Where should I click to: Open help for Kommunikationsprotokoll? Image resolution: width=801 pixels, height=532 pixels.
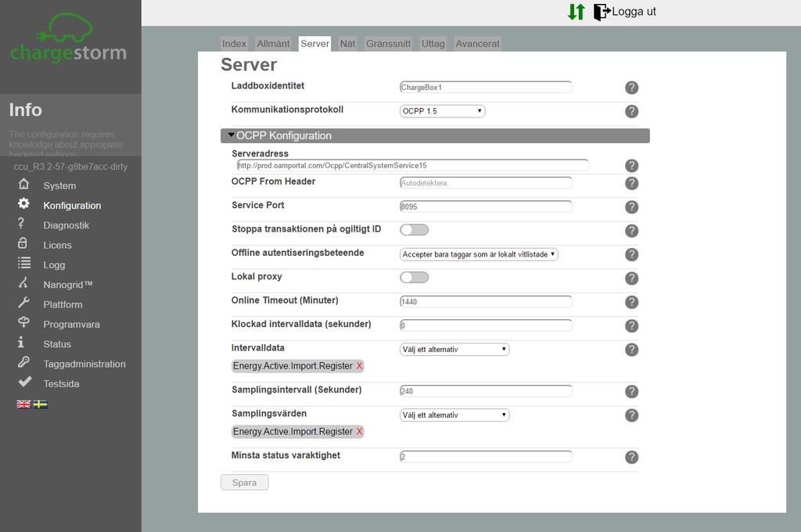(631, 111)
